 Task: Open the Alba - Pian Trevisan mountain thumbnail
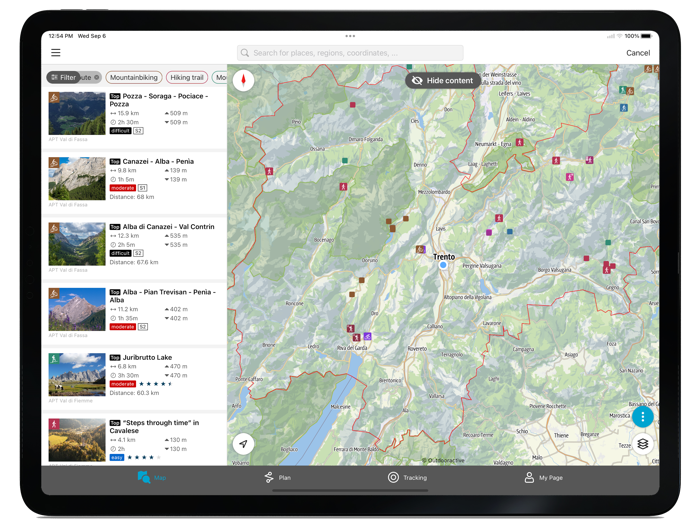(x=77, y=309)
